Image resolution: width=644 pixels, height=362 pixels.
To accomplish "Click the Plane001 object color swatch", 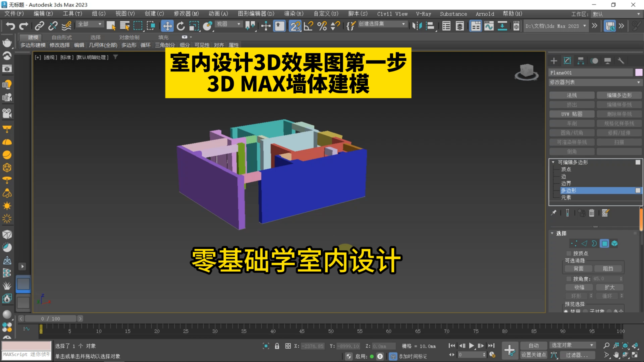I will (x=639, y=72).
